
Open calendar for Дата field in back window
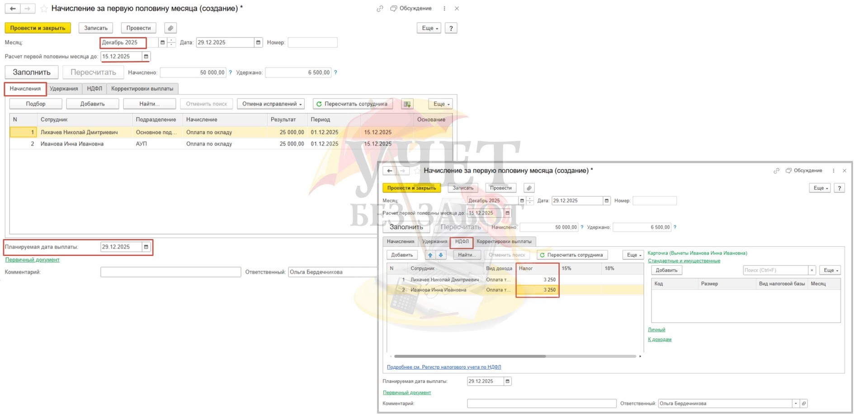258,42
